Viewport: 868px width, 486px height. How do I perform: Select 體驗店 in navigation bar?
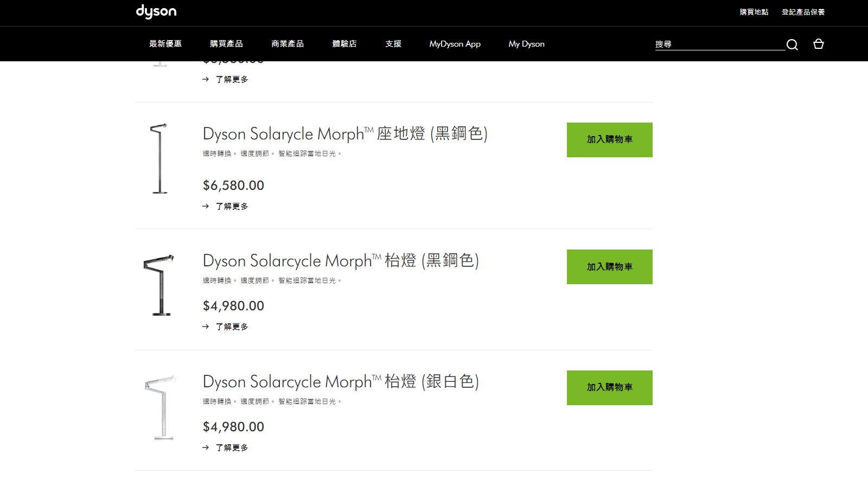point(344,44)
